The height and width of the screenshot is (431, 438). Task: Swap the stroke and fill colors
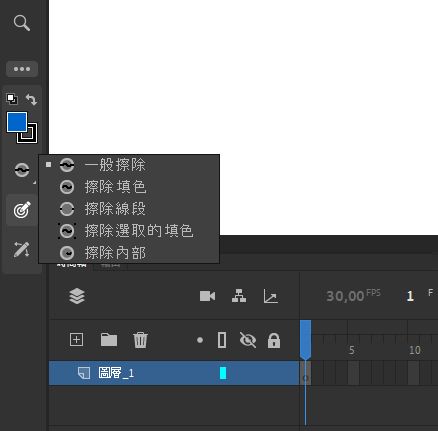tap(32, 99)
